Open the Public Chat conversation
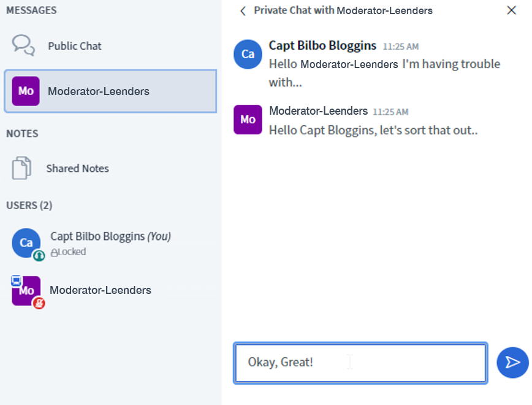The height and width of the screenshot is (405, 532). (x=75, y=46)
